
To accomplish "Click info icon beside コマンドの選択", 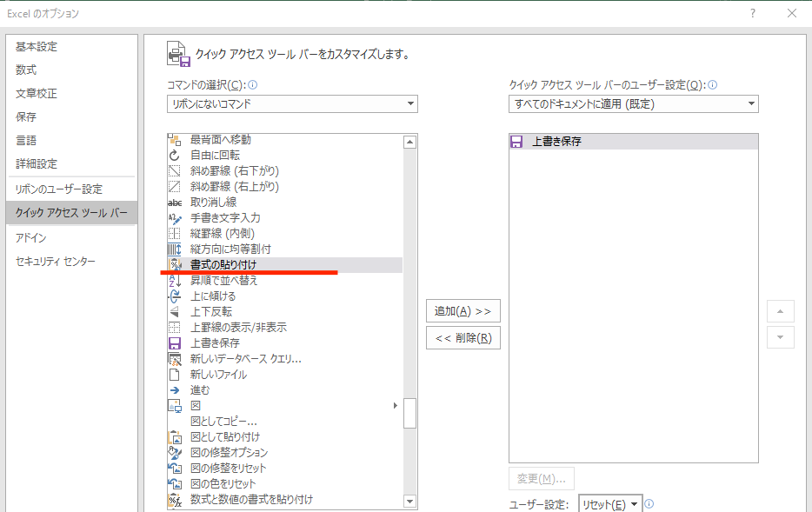I will [253, 85].
